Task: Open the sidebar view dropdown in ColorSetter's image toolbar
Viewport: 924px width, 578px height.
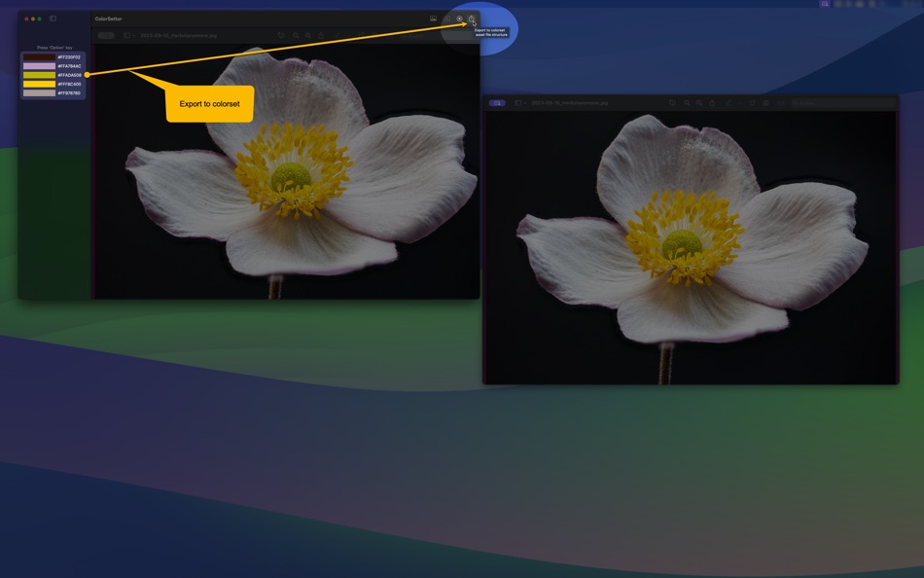Action: click(129, 35)
